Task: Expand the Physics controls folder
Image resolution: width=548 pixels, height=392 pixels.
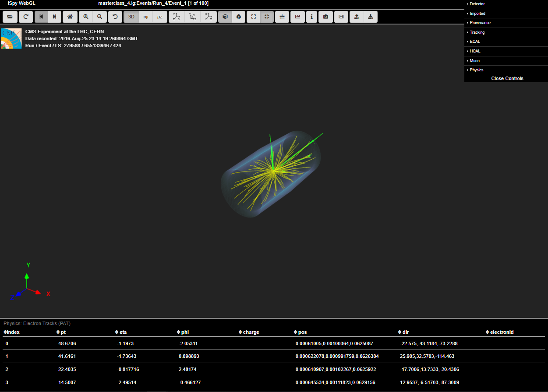Action: [476, 70]
